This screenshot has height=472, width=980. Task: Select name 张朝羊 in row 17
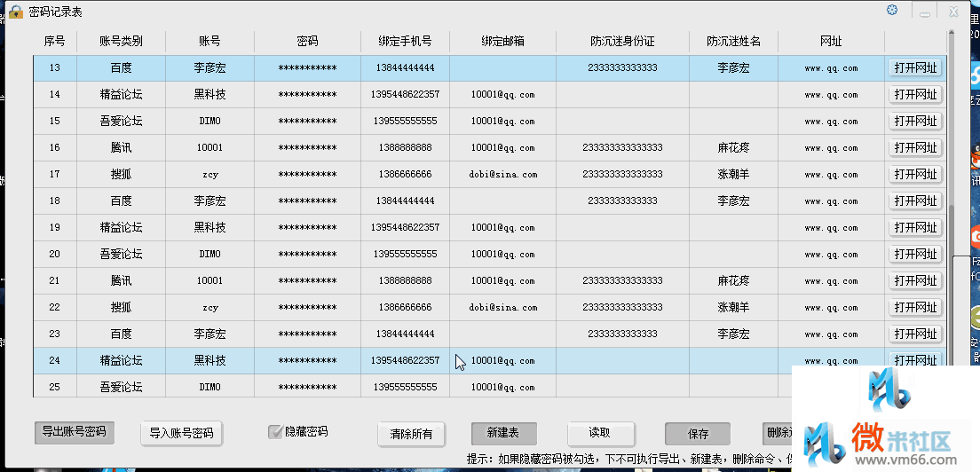tap(734, 174)
